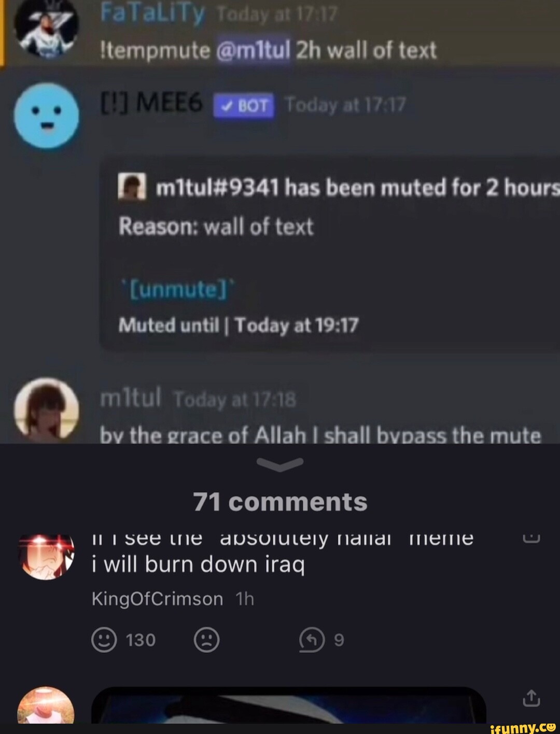The image size is (560, 734).
Task: Click the m1tul username above message
Action: coord(131,399)
